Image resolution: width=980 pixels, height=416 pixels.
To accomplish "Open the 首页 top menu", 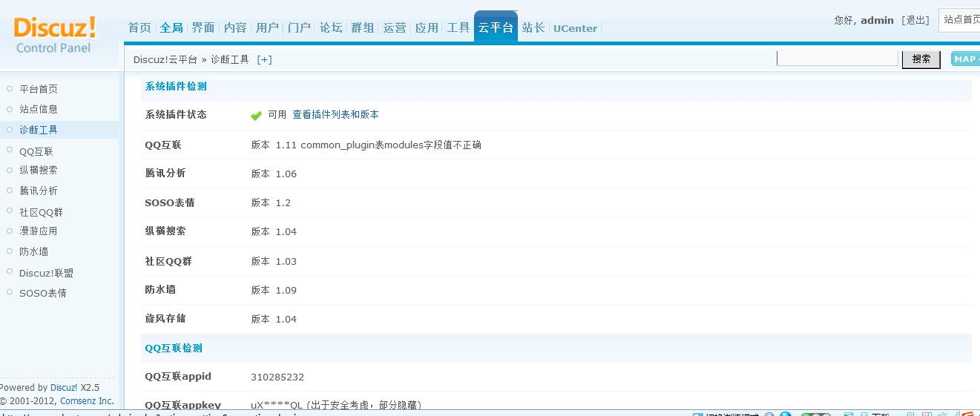I will [x=139, y=27].
